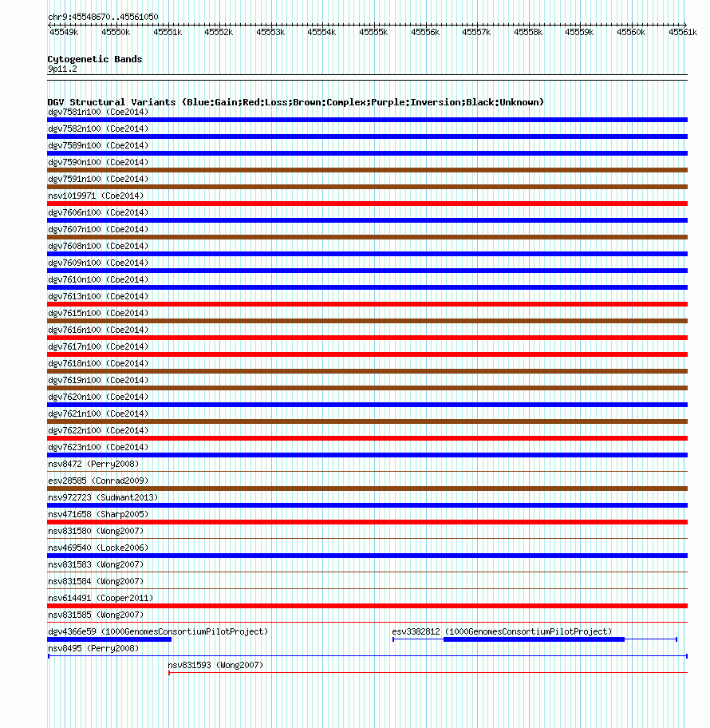Viewport: 710px width, 728px height.
Task: Click the dgv7581n100 (Coe2014) variant label
Action: coord(98,112)
